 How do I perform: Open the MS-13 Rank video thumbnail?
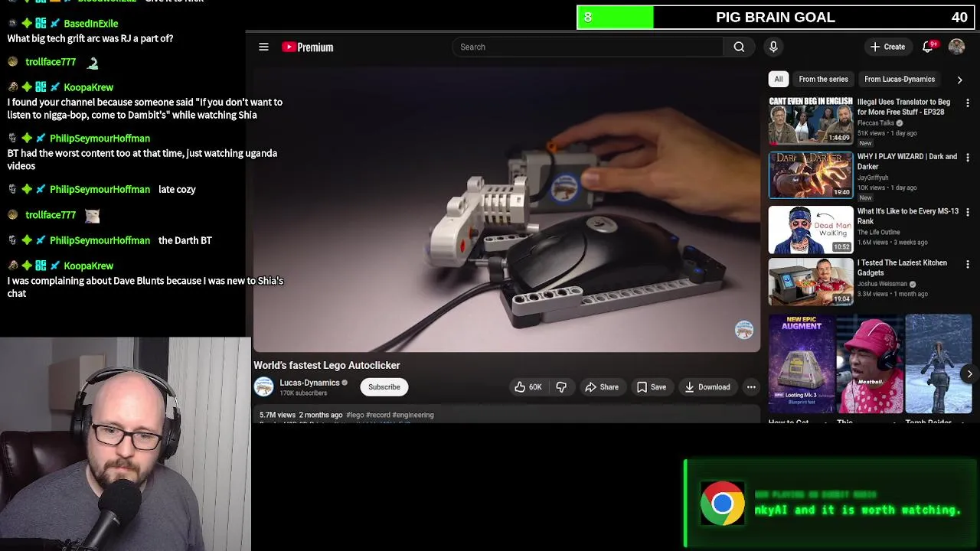click(811, 229)
